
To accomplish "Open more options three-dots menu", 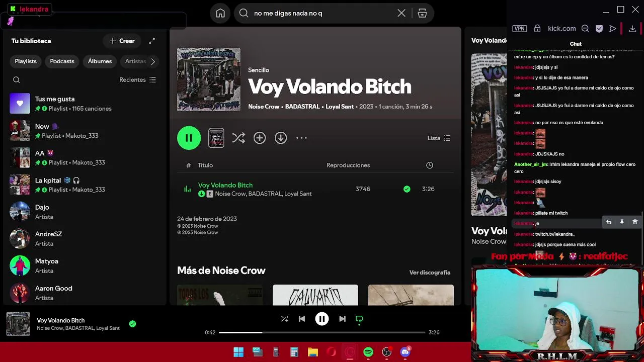I will (301, 138).
